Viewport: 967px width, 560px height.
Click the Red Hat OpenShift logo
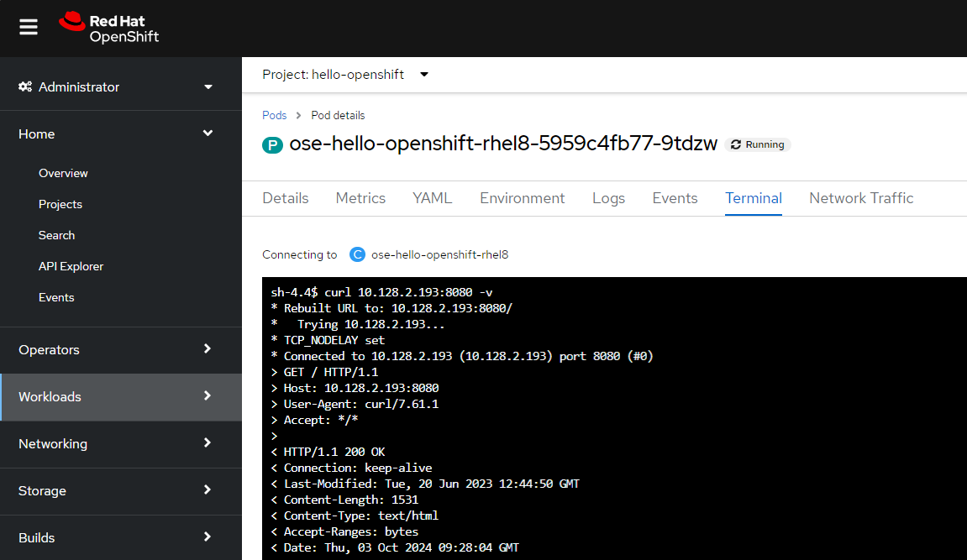pyautogui.click(x=109, y=28)
